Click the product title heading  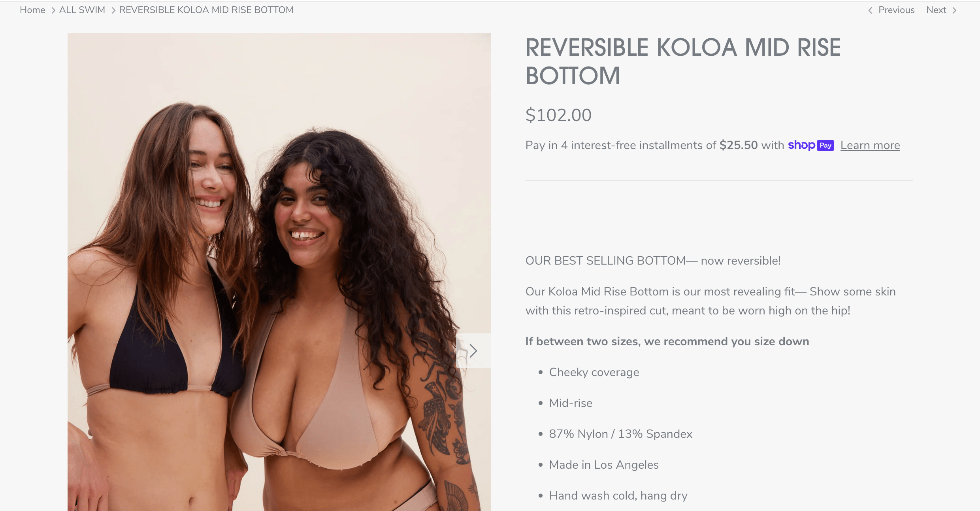(x=683, y=61)
